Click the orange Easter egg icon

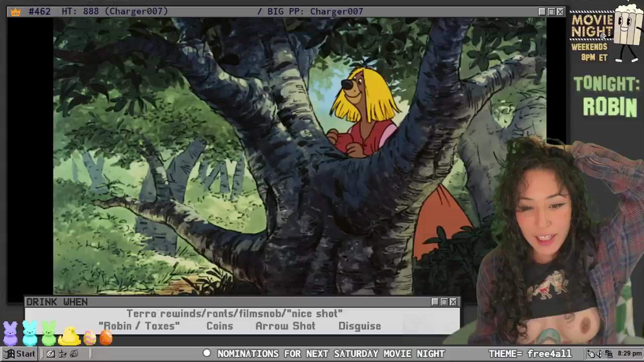click(106, 337)
